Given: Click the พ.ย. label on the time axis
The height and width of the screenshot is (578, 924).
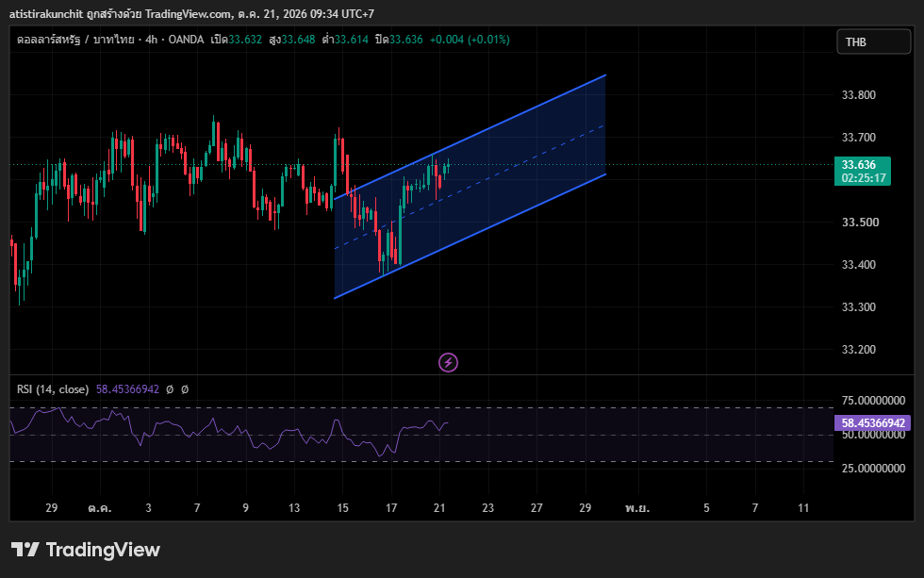Looking at the screenshot, I should [637, 508].
